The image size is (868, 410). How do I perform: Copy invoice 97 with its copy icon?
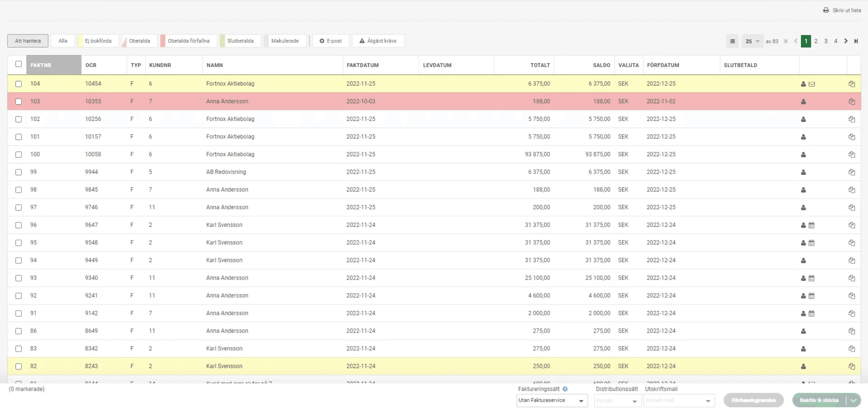click(x=852, y=207)
